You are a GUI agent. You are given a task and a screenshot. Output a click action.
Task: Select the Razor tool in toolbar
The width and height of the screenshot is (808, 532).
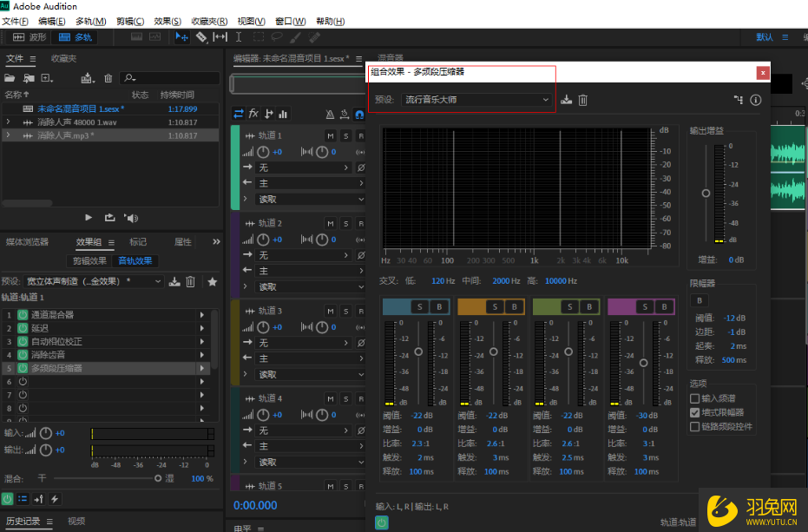coord(201,37)
